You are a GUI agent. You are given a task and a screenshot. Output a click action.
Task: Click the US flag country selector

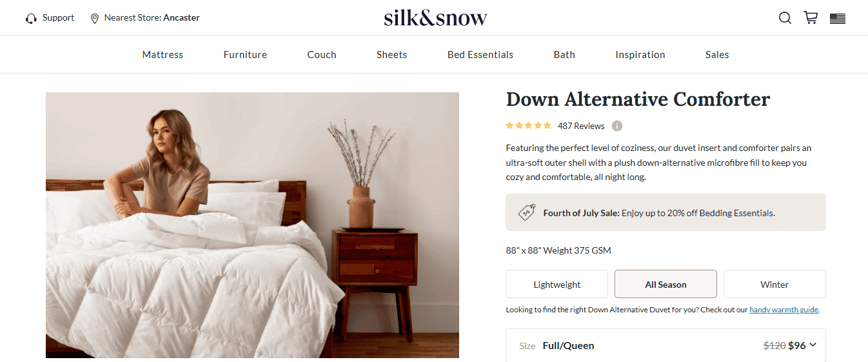coord(838,19)
